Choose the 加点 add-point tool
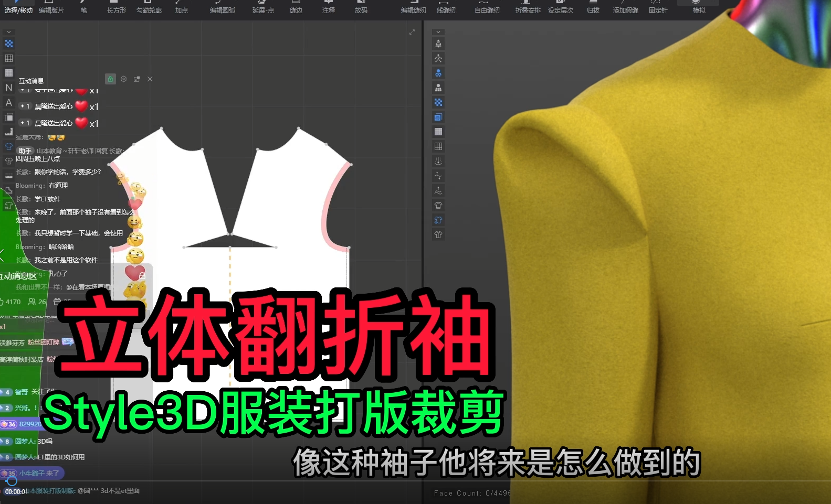The width and height of the screenshot is (831, 504). 182,7
